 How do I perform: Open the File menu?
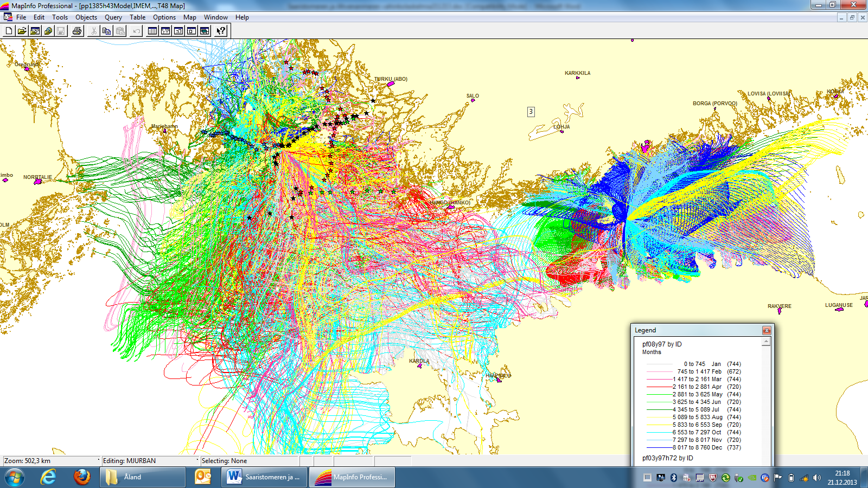click(21, 17)
